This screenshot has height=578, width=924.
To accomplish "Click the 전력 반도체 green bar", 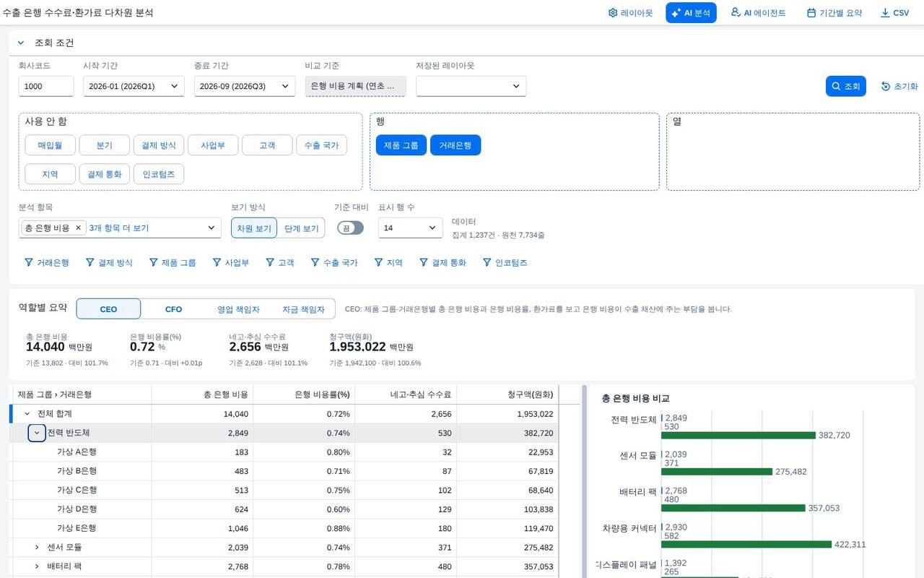I will tap(738, 436).
